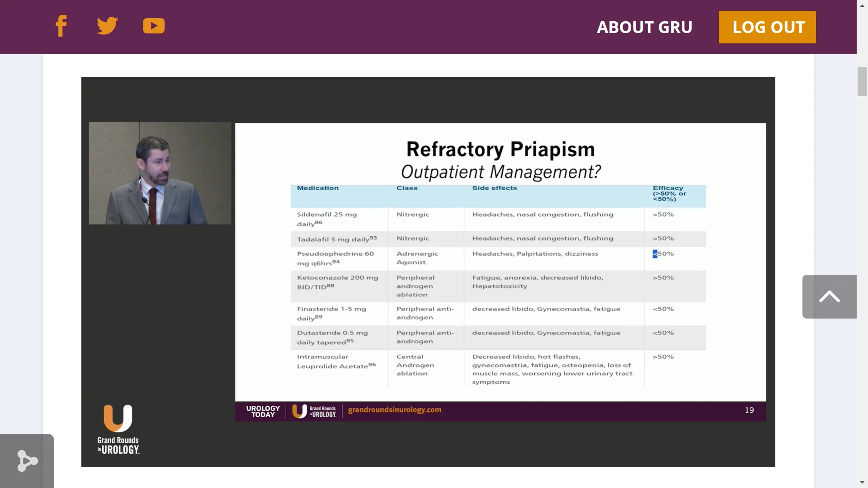Click the page scrollbar thumb
Screen dimensions: 868x488
pyautogui.click(x=862, y=81)
